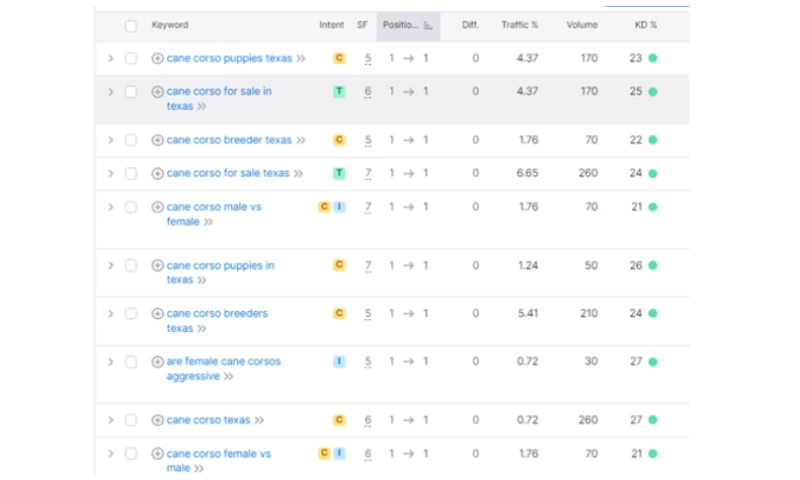
Task: Sort table by Volume column header
Action: tap(581, 26)
